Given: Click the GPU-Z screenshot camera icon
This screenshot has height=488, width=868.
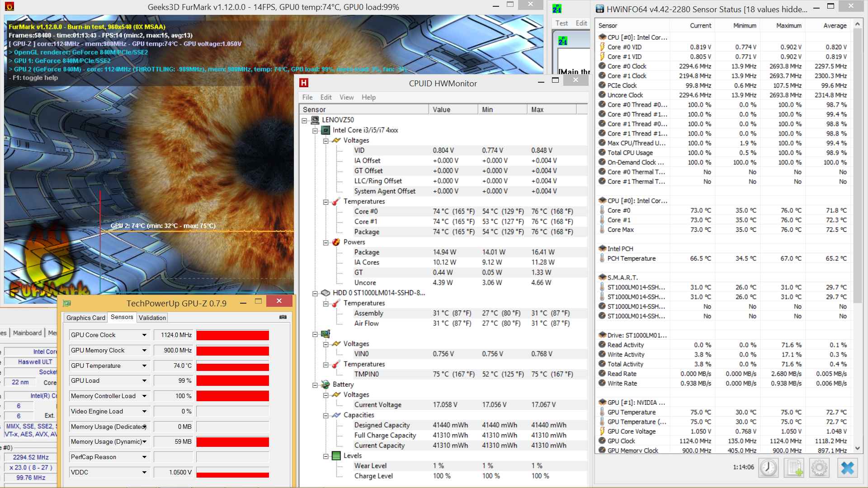Looking at the screenshot, I should point(283,317).
